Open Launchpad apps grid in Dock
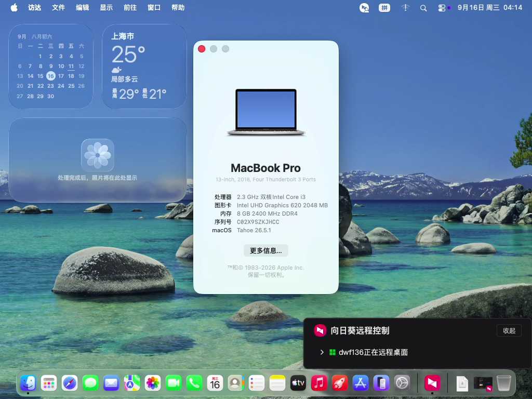This screenshot has height=399, width=532. pyautogui.click(x=49, y=383)
